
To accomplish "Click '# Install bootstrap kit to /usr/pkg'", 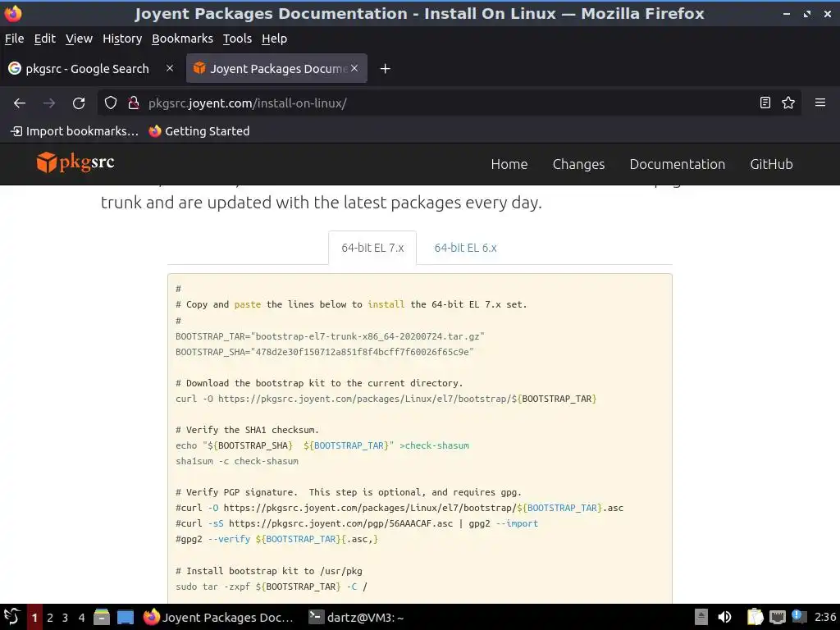I will click(269, 571).
